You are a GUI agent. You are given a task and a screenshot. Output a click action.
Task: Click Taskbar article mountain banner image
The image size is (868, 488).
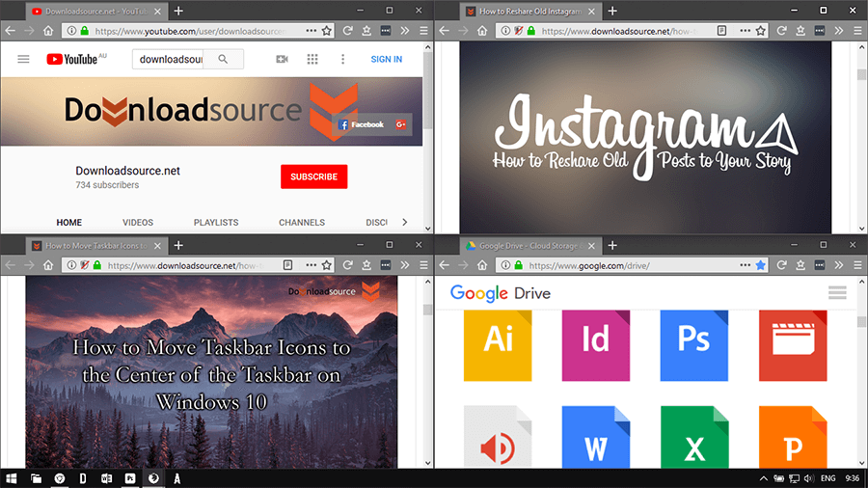click(211, 372)
